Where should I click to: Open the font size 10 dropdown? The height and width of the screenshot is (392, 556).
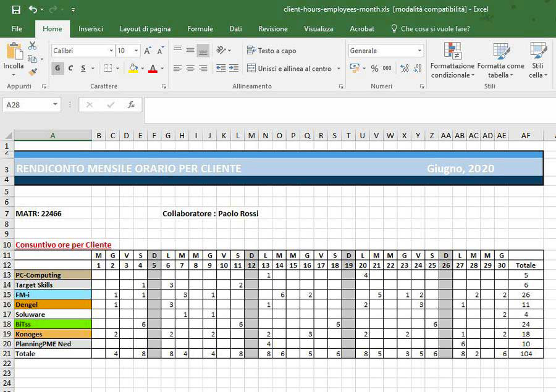[136, 51]
